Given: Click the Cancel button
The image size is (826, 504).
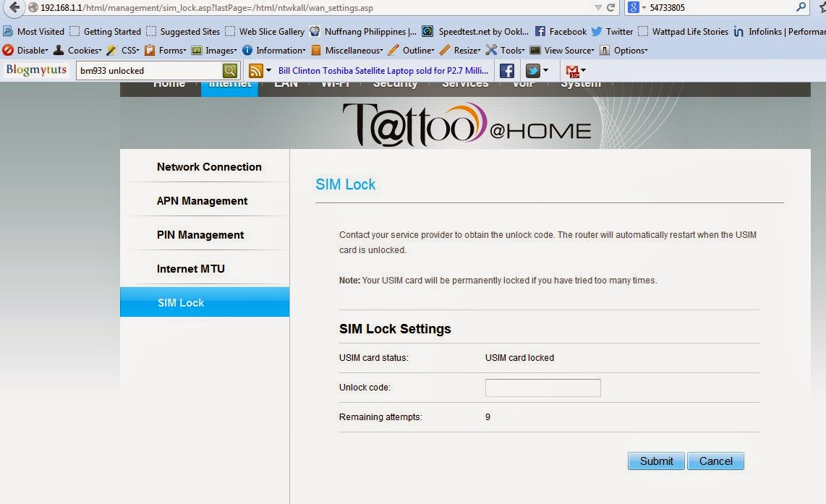Looking at the screenshot, I should [715, 461].
